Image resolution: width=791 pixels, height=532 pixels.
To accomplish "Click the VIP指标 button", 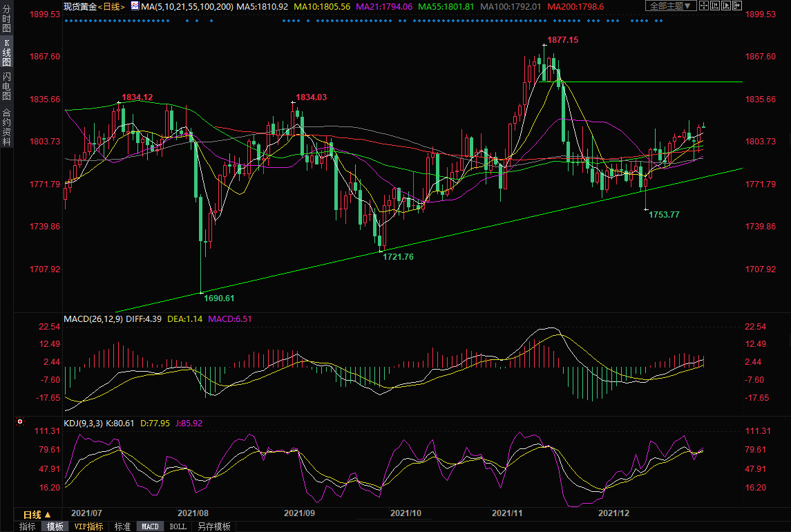I will 89,526.
